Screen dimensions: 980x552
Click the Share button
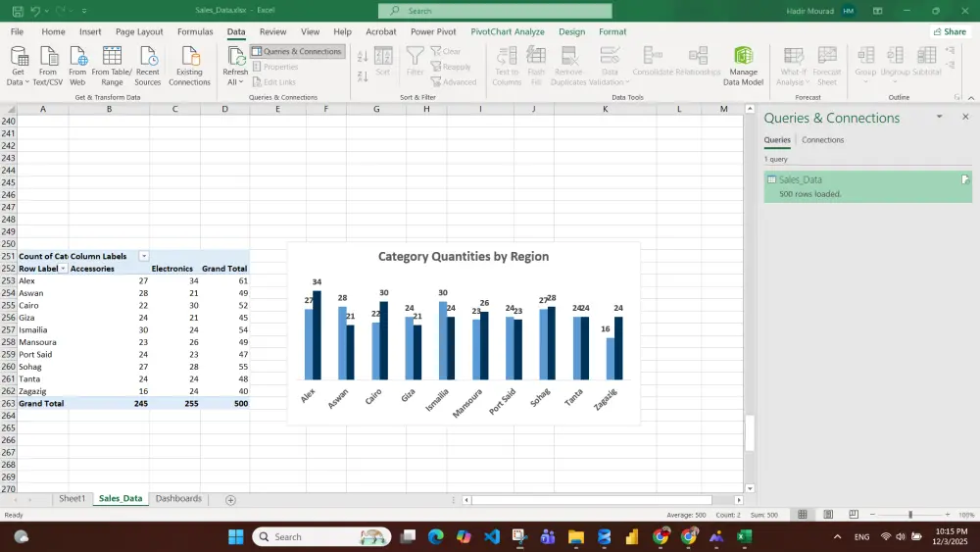(950, 32)
